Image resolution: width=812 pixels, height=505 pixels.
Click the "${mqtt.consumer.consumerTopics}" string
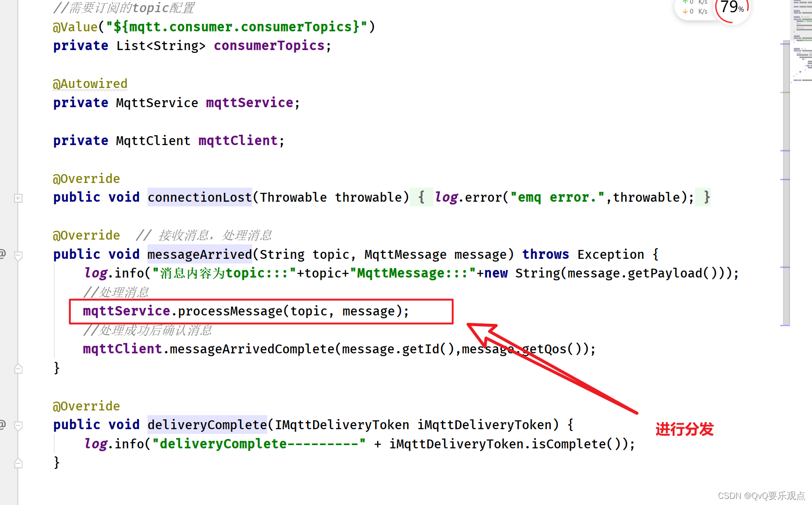(237, 27)
